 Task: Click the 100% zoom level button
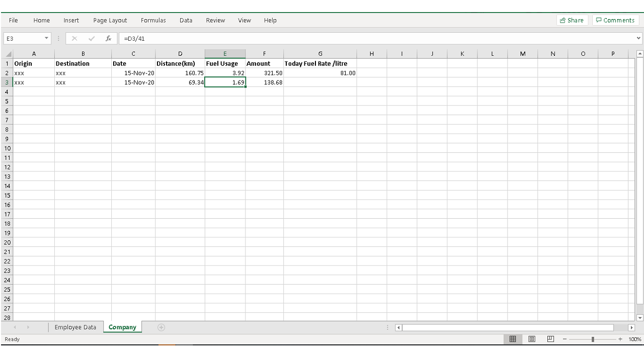pyautogui.click(x=635, y=339)
